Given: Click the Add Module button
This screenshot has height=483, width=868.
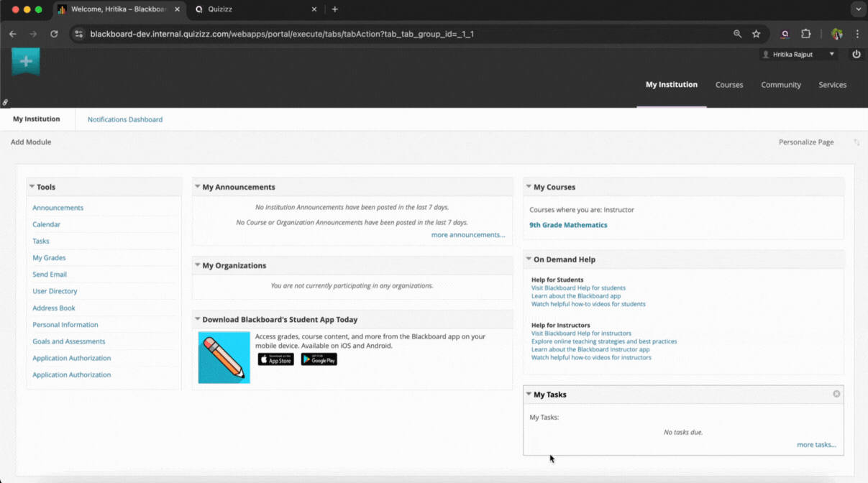Looking at the screenshot, I should (x=31, y=142).
